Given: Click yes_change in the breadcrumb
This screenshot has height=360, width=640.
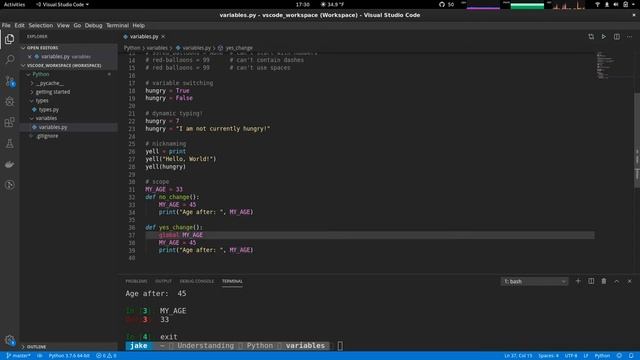Looking at the screenshot, I should click(239, 48).
